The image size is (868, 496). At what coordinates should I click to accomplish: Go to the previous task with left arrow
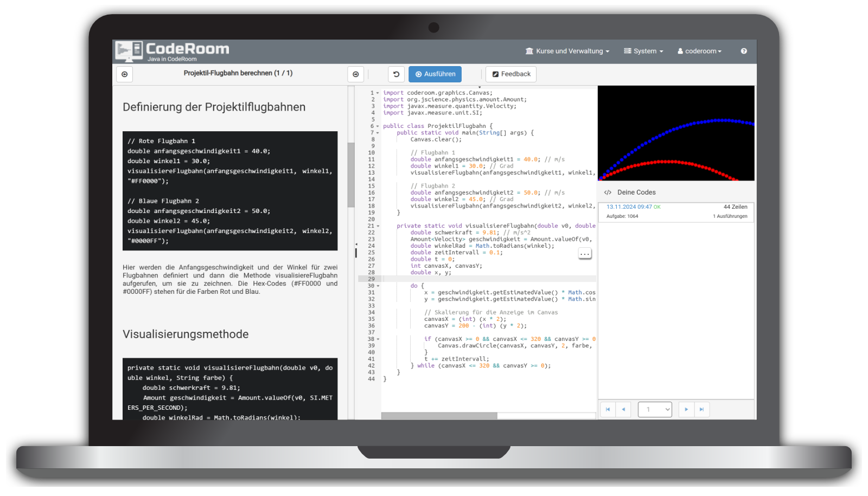coord(125,74)
